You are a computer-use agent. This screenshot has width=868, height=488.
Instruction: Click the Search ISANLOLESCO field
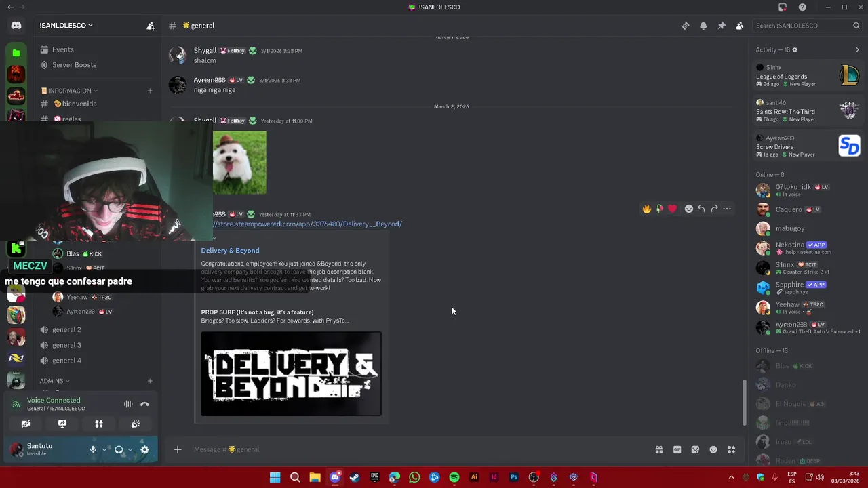coord(808,26)
